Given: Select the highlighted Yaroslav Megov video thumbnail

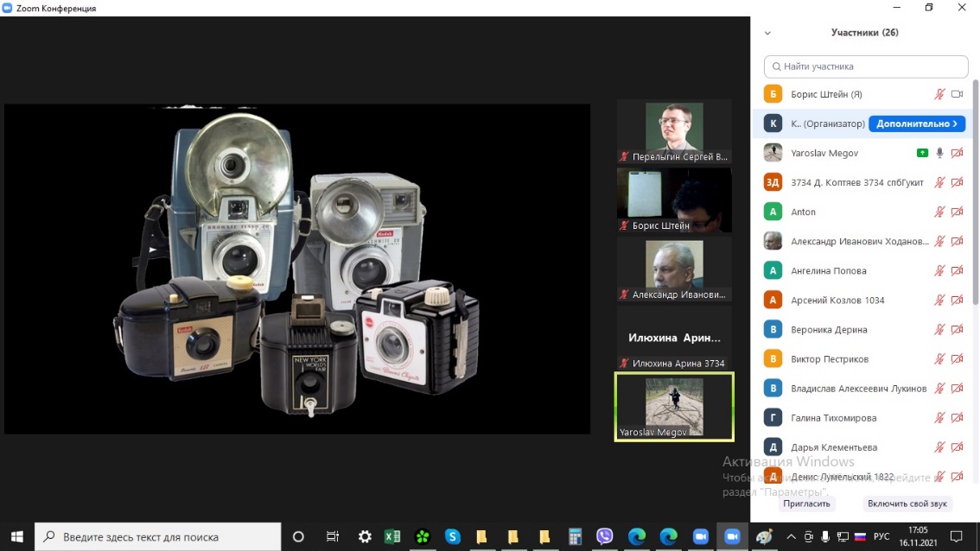Looking at the screenshot, I should (x=674, y=407).
